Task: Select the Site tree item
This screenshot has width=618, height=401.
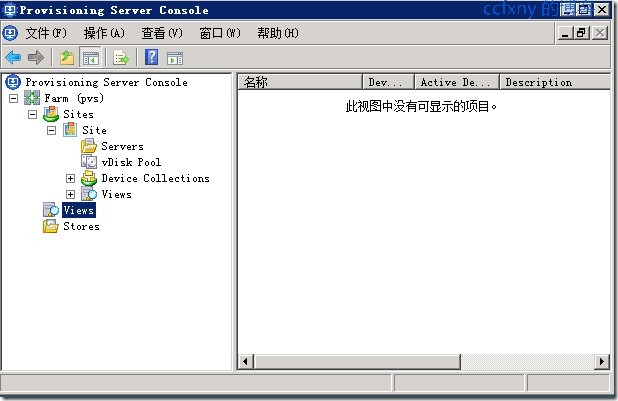Action: [94, 130]
